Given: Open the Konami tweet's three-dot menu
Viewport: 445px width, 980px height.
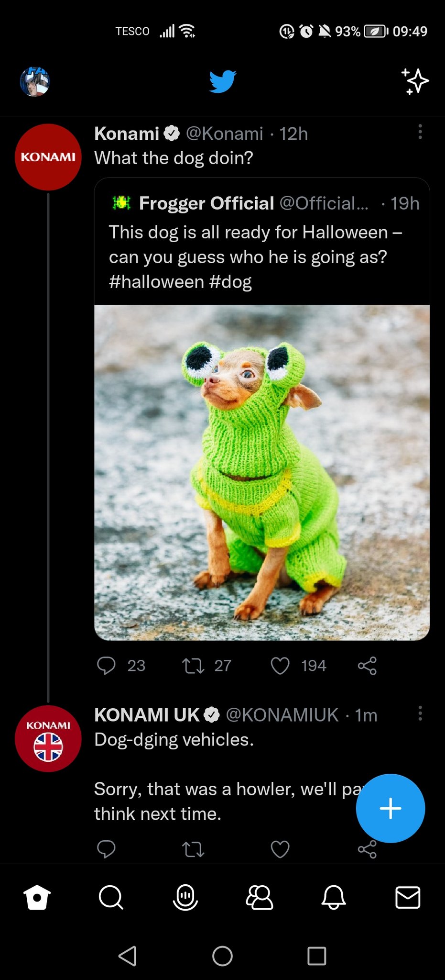Looking at the screenshot, I should click(420, 132).
